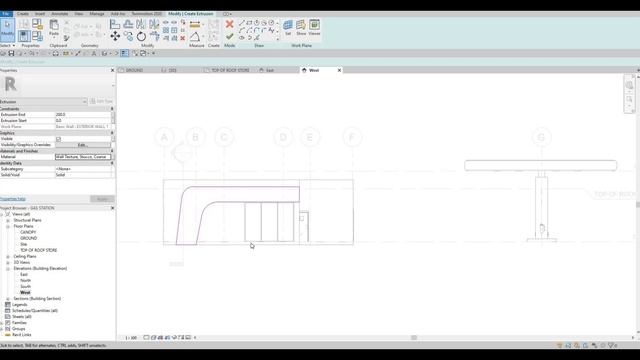Collapse the Identity Data section
640x360 pixels.
112,163
